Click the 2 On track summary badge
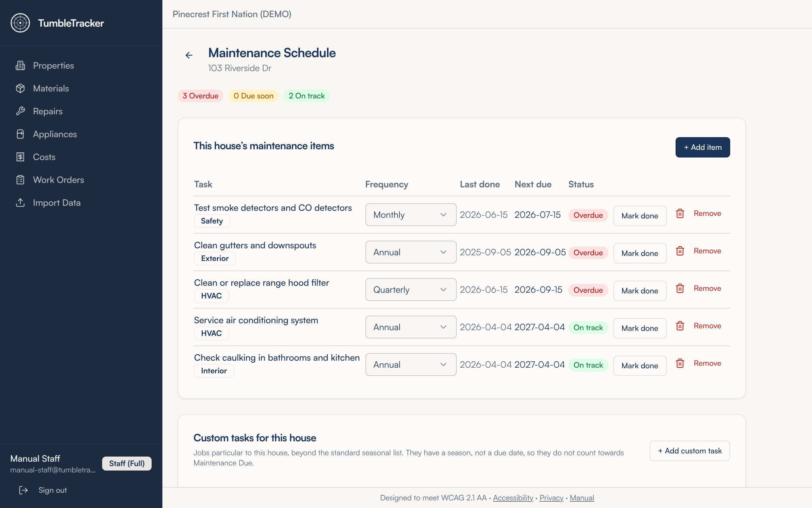Viewport: 812px width, 508px height. [x=306, y=96]
